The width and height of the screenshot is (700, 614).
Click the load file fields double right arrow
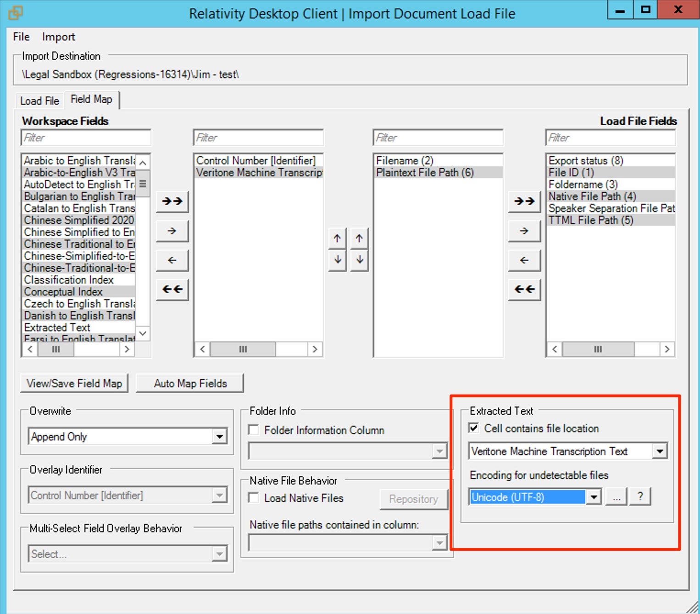524,201
